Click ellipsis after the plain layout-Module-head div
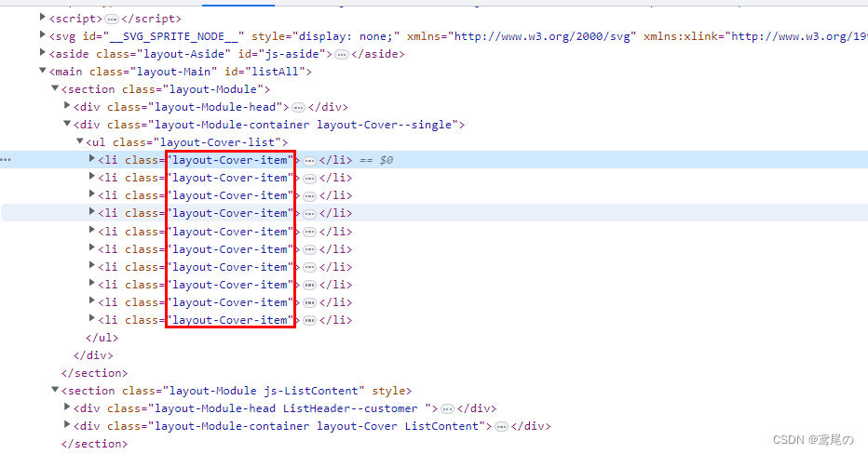The image size is (868, 454). point(299,108)
